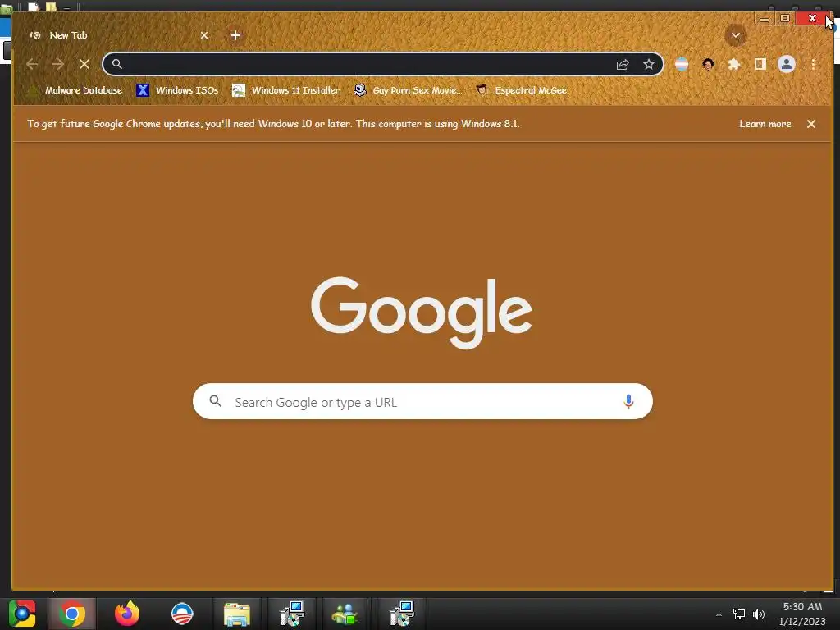840x630 pixels.
Task: Click the magnifier icon in Google search box
Action: coord(216,400)
